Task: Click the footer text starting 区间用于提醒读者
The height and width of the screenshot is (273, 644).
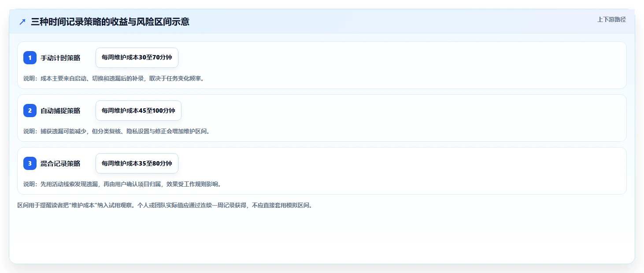Action: click(165, 205)
